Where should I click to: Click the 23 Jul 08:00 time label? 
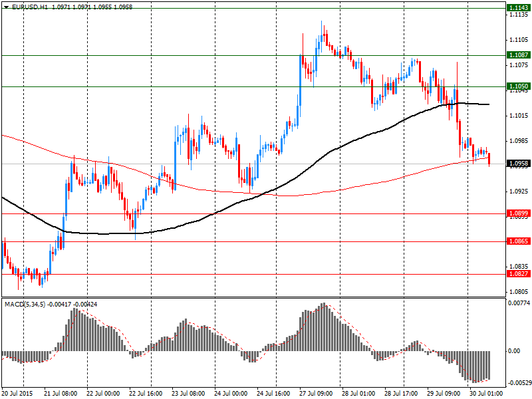click(x=188, y=394)
